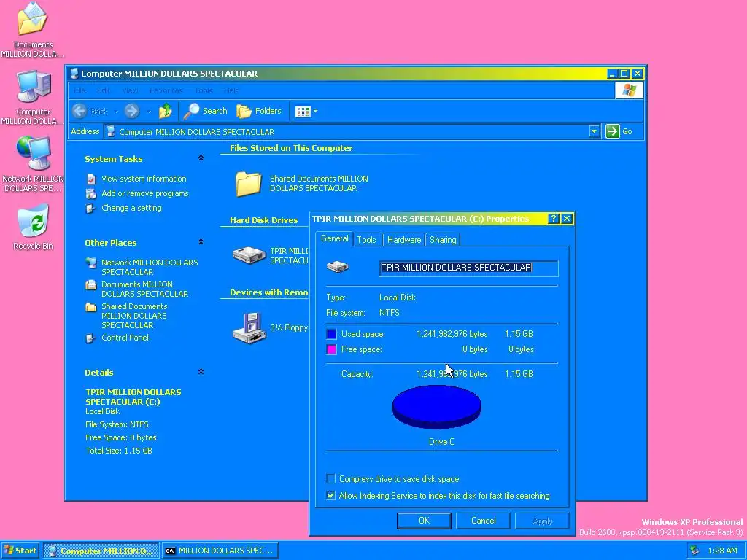Screen dimensions: 747x560
Task: Open Network MILLION DOLLARS SPECTACULAR link
Action: (150, 267)
